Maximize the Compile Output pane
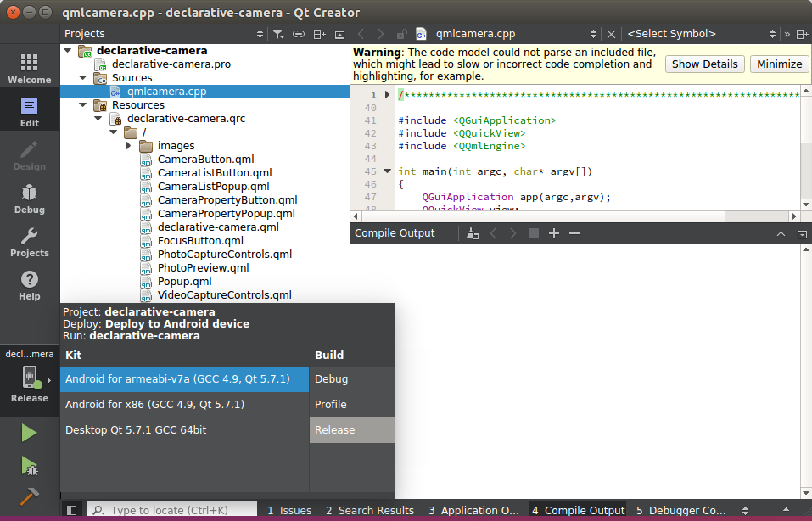The height and width of the screenshot is (521, 812). (802, 234)
